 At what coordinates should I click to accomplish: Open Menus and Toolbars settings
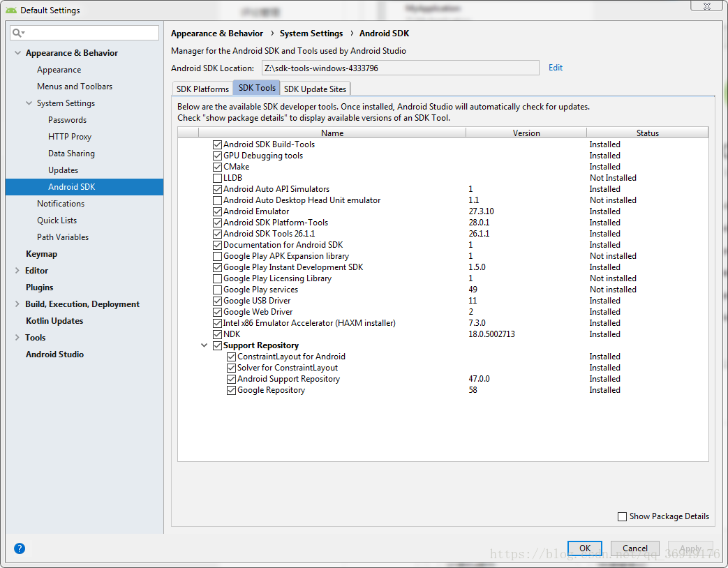point(75,87)
